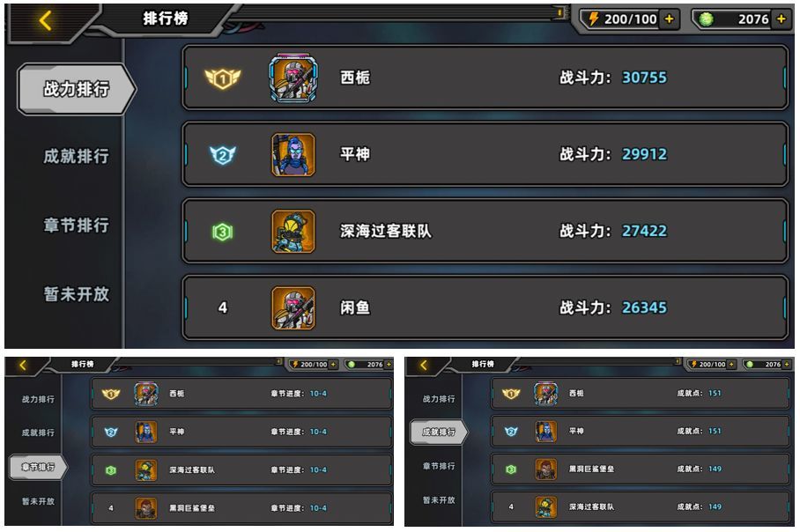Open 平神 player avatar in main ranking

pyautogui.click(x=293, y=154)
